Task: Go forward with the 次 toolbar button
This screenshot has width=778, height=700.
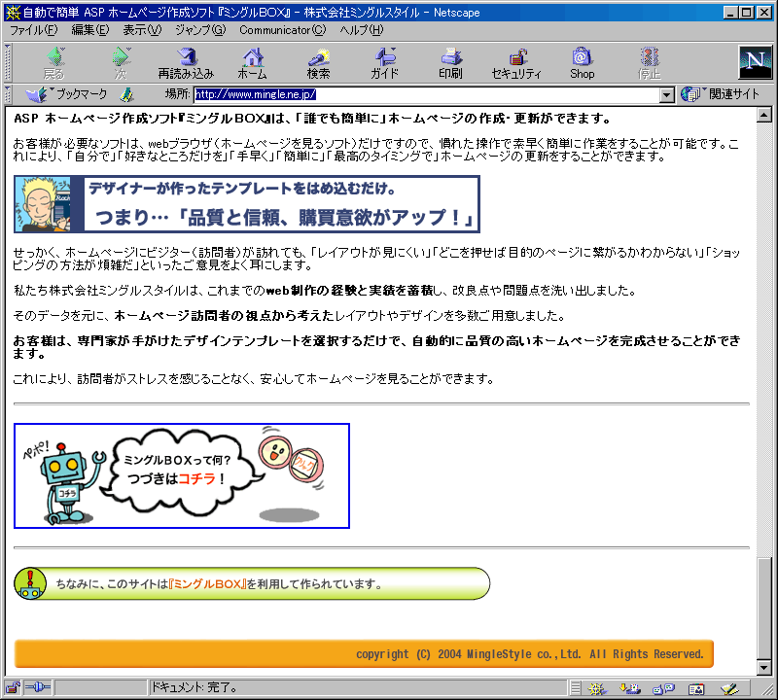Action: pyautogui.click(x=121, y=63)
